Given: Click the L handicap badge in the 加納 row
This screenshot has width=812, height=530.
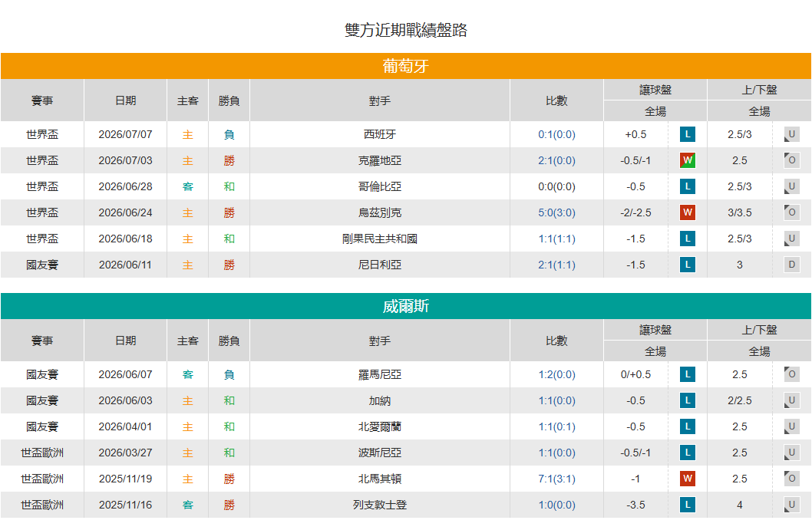Looking at the screenshot, I should point(687,400).
